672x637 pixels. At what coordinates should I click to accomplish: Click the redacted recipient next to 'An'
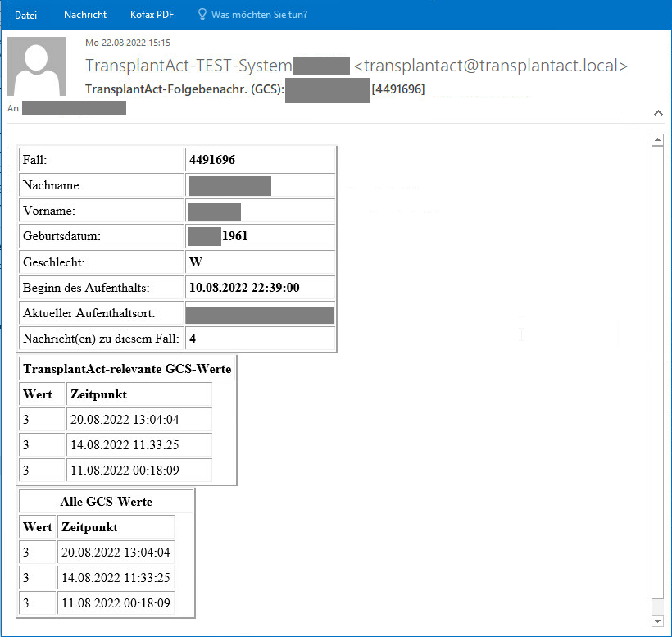pos(74,107)
